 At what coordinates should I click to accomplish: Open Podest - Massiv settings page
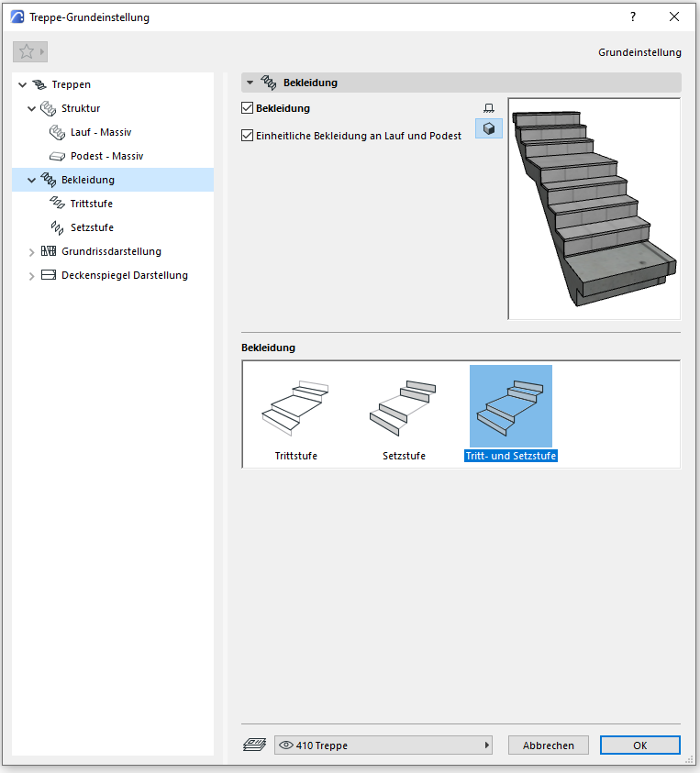click(x=106, y=156)
